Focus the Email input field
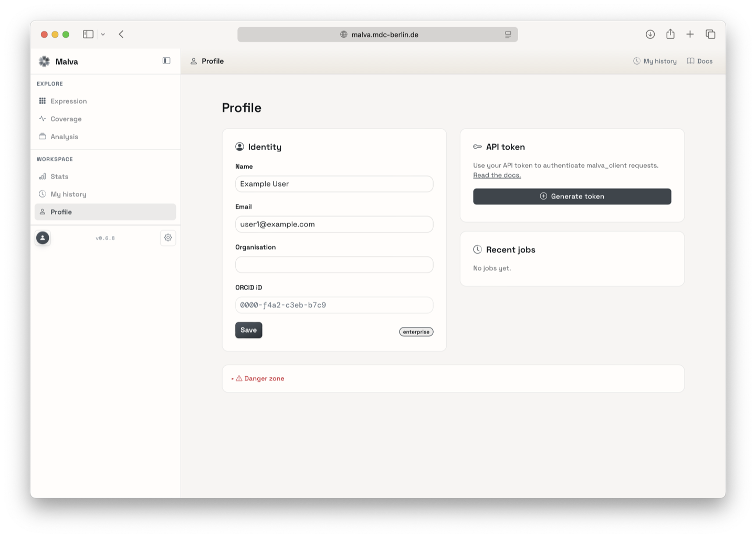Screen dimensions: 756x538 (x=334, y=224)
